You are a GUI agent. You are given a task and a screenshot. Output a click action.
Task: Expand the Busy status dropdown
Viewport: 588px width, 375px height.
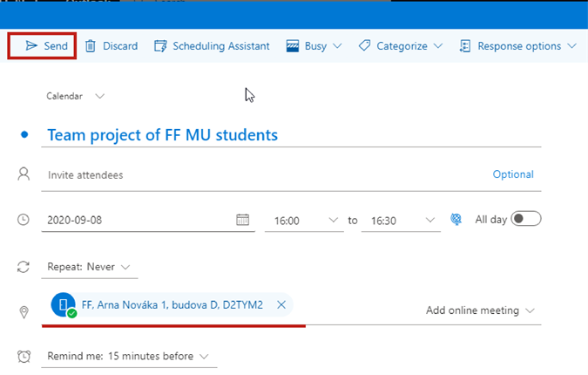[314, 46]
